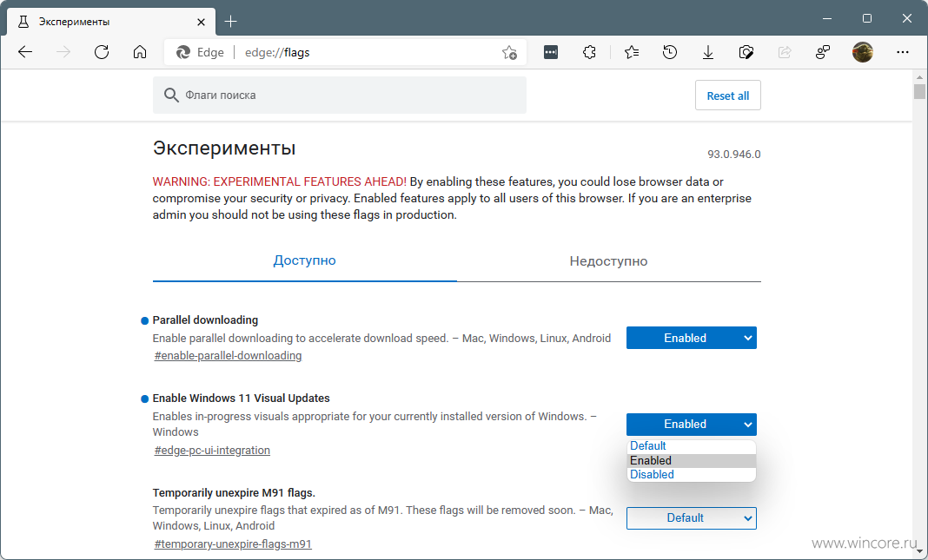Screen dimensions: 928x560
Task: Open the feedback people icon in toolbar
Action: pos(823,52)
